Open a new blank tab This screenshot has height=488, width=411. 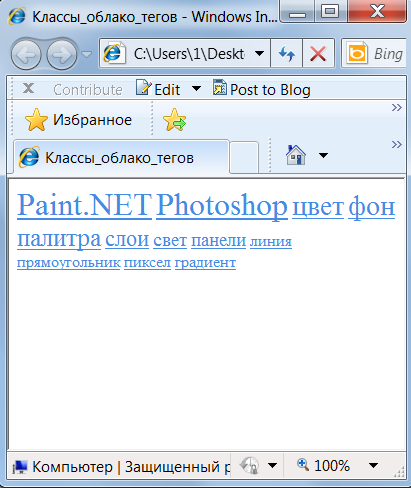pyautogui.click(x=244, y=157)
